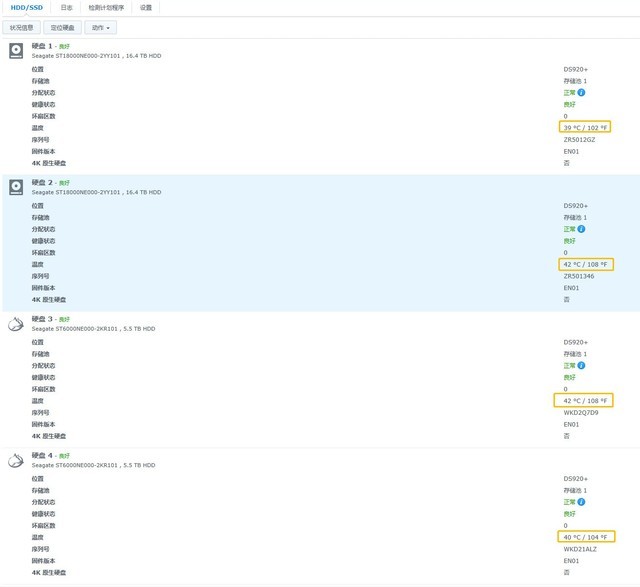Select the 硬盘 3 title row

tap(51, 319)
